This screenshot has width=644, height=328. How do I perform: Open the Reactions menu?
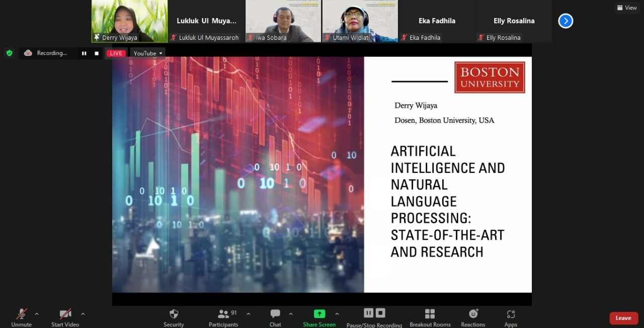click(473, 318)
